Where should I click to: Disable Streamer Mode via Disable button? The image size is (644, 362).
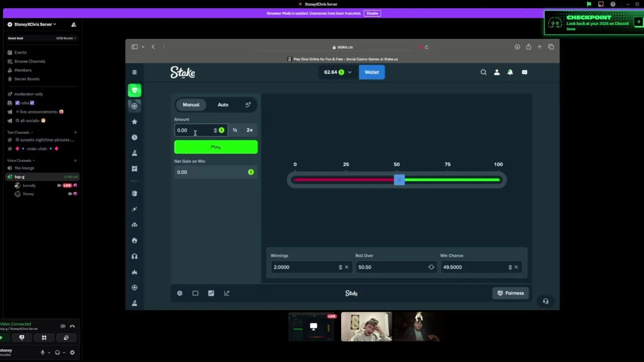tap(372, 13)
